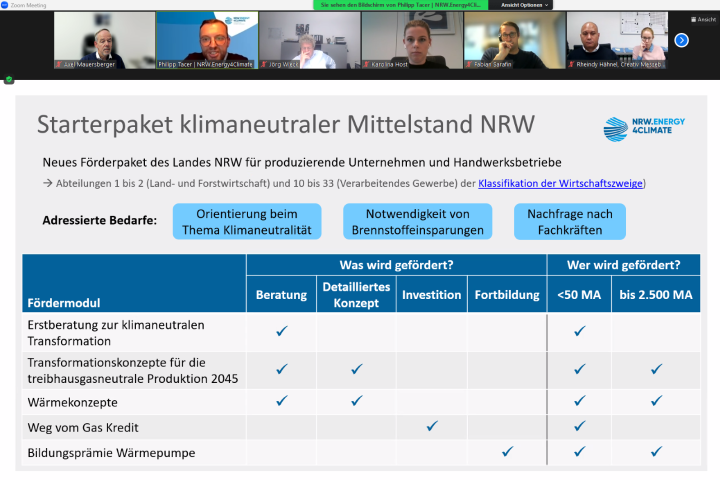Click the muted microphone icon on Axel Mauersberger's video
Image resolution: width=720 pixels, height=480 pixels.
pos(59,64)
